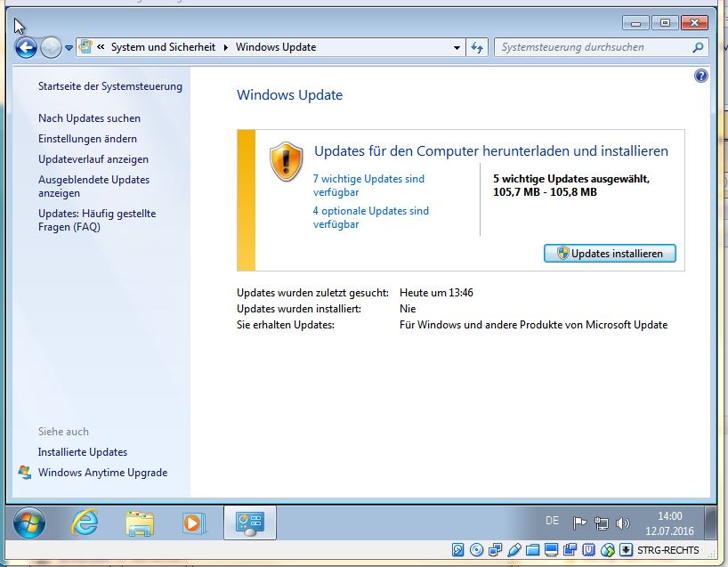
Task: Click the heading Updates für den Computer herunterladen
Action: pos(491,151)
